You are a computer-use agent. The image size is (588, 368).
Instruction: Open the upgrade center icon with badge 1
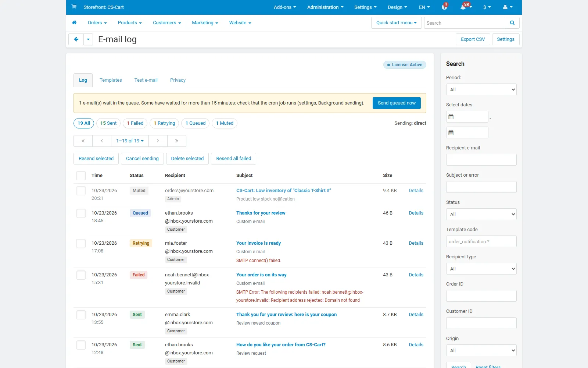coord(444,7)
